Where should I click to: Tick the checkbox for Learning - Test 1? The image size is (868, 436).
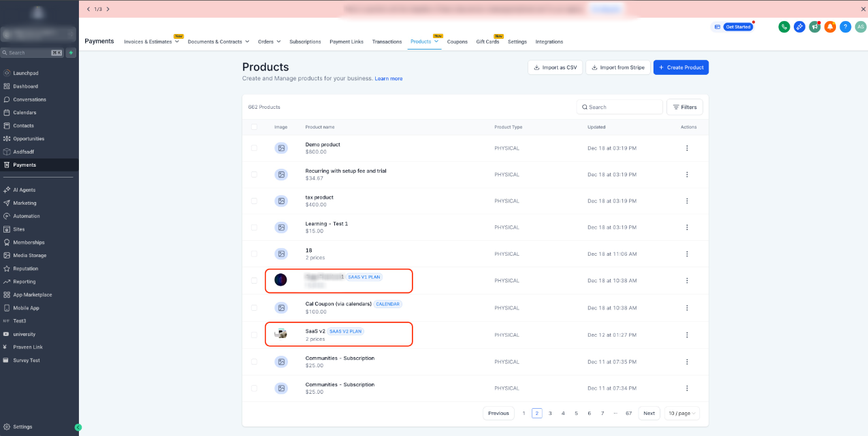[x=254, y=227]
